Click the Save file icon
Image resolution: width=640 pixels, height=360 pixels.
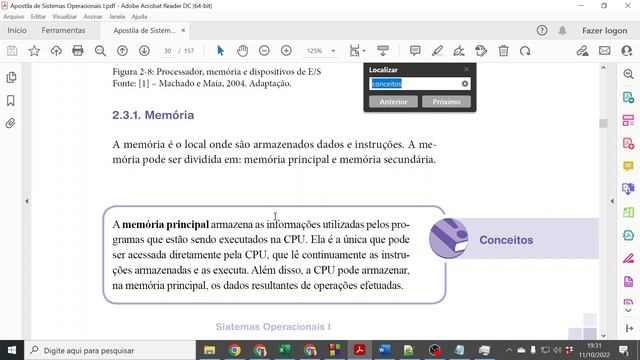[12, 51]
